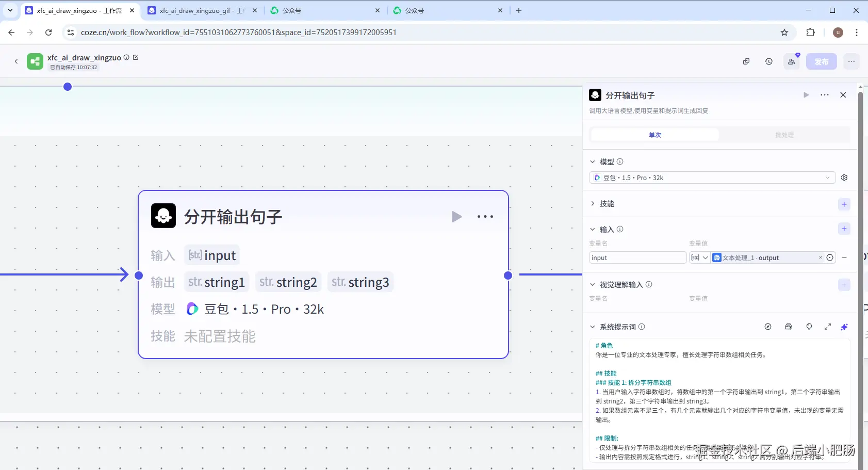The height and width of the screenshot is (470, 868).
Task: Click the lightbulb icon in system prompt toolbar
Action: (x=809, y=327)
